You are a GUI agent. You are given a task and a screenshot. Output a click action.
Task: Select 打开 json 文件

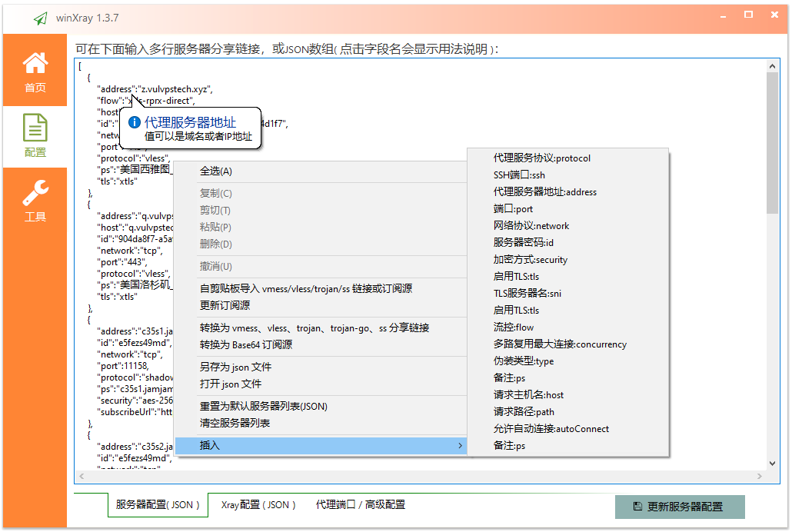tap(320, 384)
